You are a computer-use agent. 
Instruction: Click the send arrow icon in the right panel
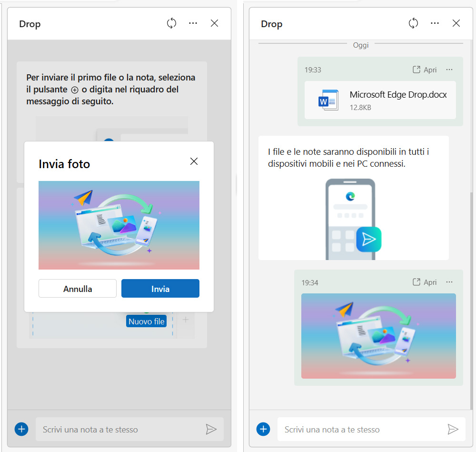coord(454,429)
